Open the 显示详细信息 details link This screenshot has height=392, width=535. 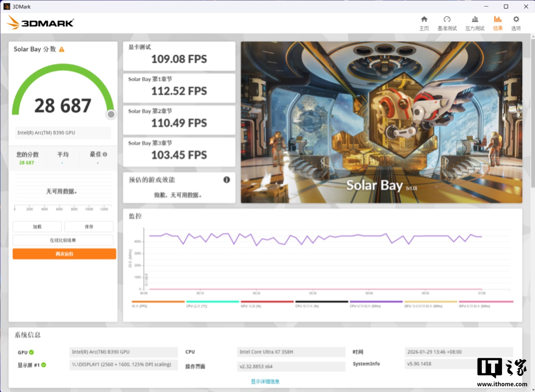tap(265, 381)
